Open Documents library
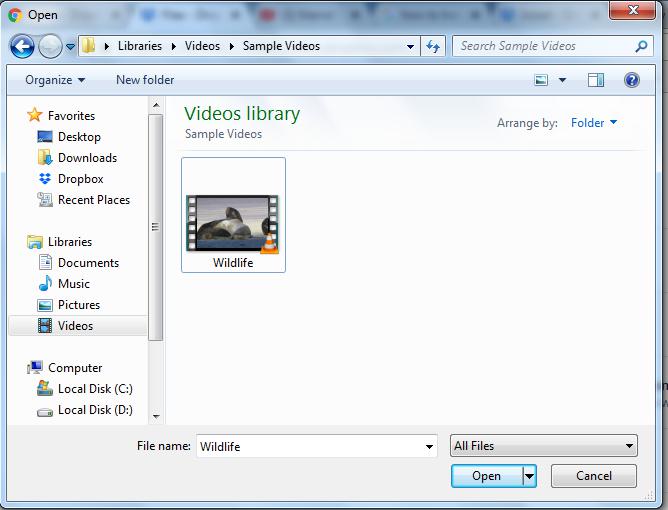The width and height of the screenshot is (668, 510). (88, 263)
